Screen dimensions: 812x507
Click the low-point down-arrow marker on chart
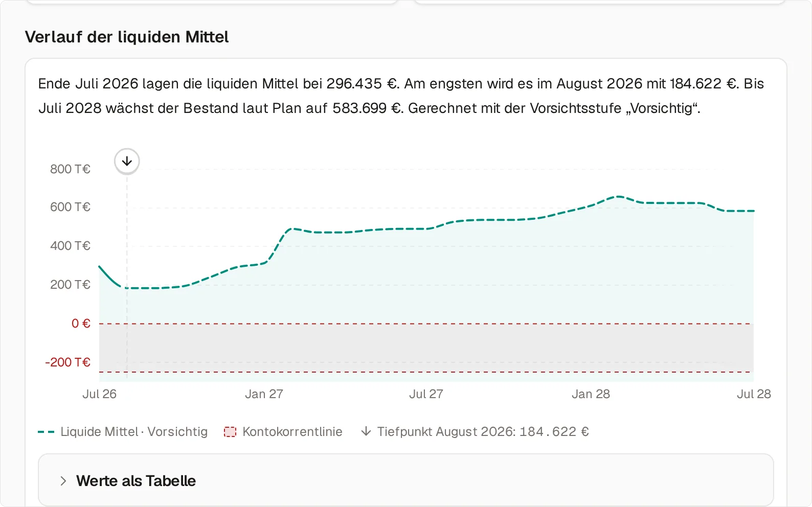(x=127, y=161)
